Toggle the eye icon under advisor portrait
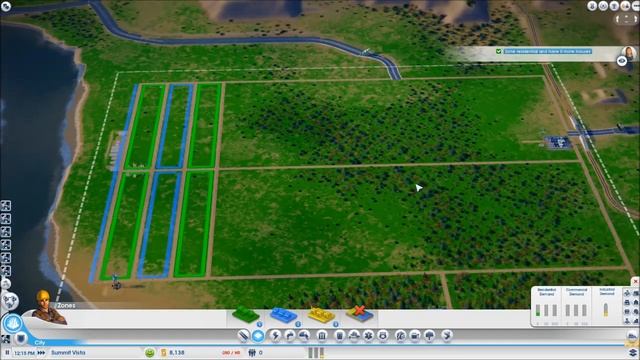 click(x=622, y=61)
